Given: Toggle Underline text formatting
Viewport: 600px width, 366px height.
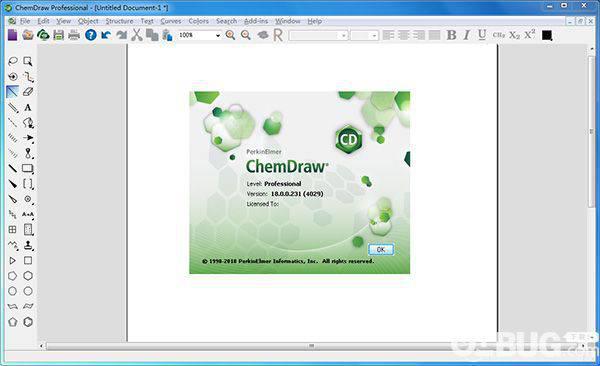Looking at the screenshot, I should [482, 35].
